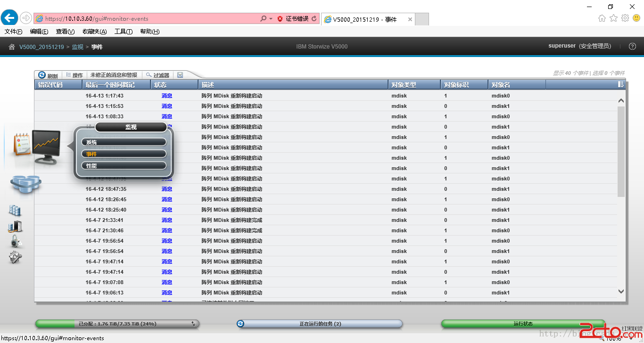Open the table column chooser at header right
Viewport: 644px width, 343px height.
(621, 84)
